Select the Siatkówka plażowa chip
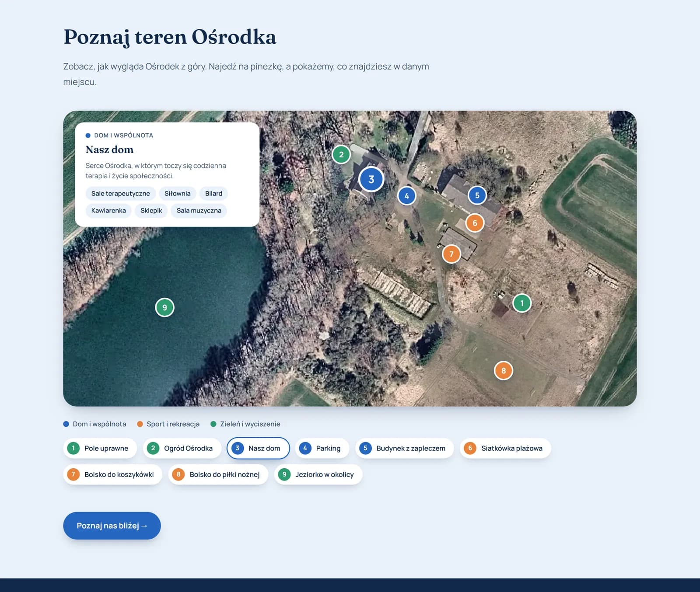The image size is (700, 592). click(x=505, y=448)
